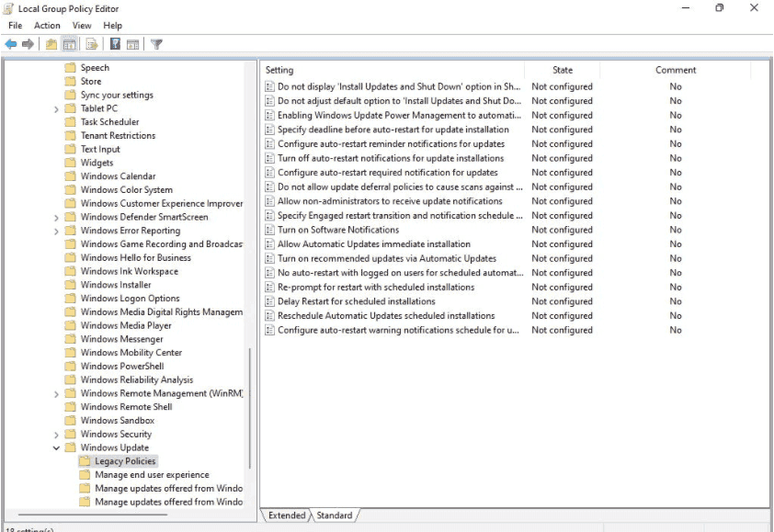This screenshot has width=774, height=532.
Task: Expand the Windows Defender SmartScreen node
Action: pyautogui.click(x=56, y=218)
